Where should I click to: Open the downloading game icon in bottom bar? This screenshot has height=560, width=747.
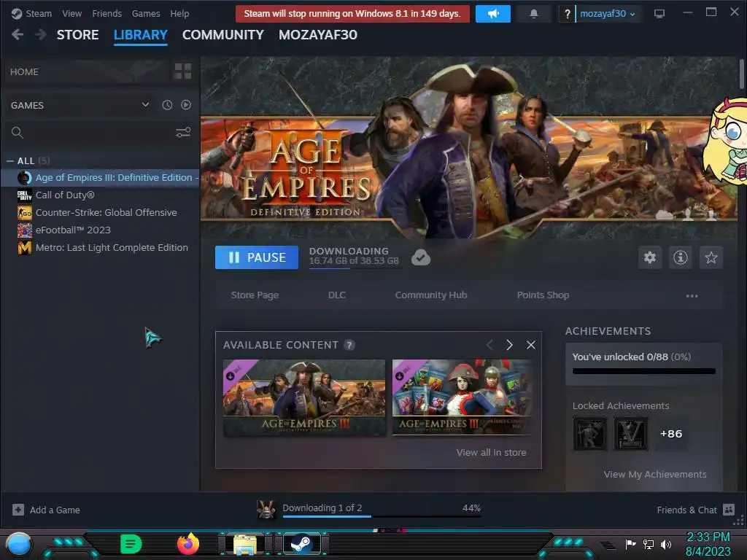[266, 510]
